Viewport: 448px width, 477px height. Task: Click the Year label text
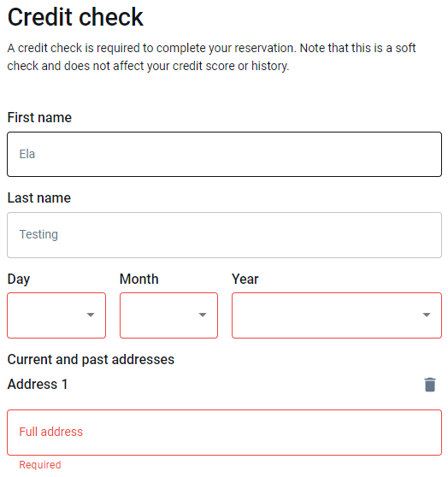tap(245, 279)
